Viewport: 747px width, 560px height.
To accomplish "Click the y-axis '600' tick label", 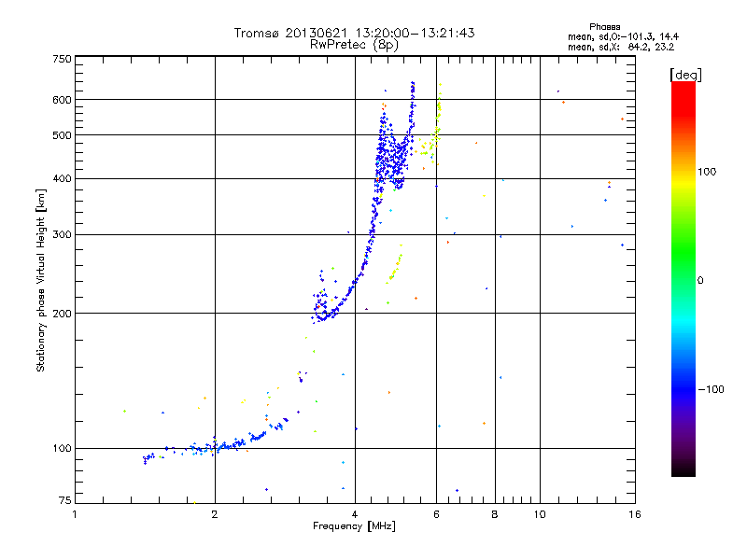I will point(62,100).
